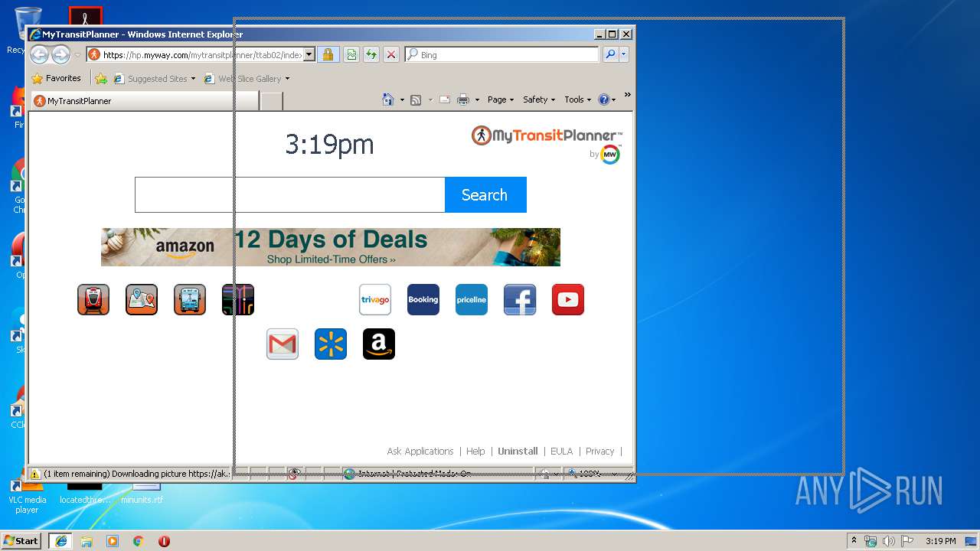980x551 pixels.
Task: Select the MyTransitPlanner tab
Action: pyautogui.click(x=144, y=100)
